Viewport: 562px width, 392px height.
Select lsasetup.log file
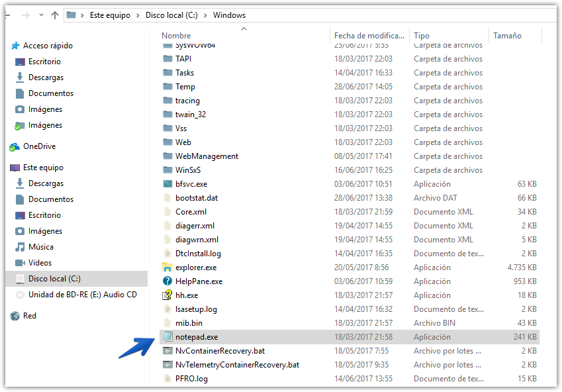(x=196, y=309)
